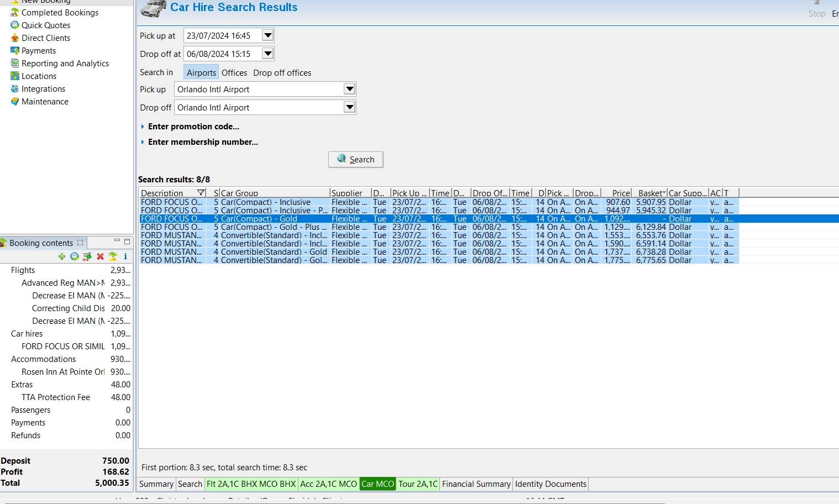Open the Flt 2A,1C BHX MCO BHX tab

(x=251, y=484)
